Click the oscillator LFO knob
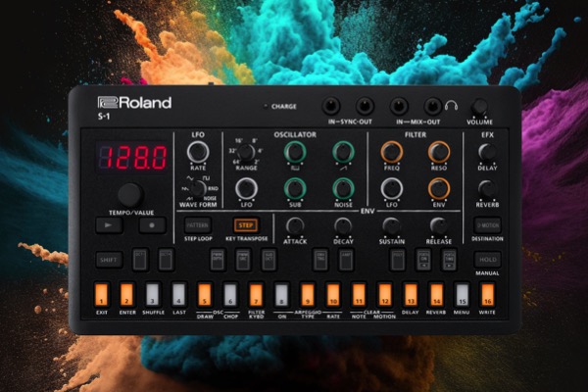The height and width of the screenshot is (392, 588). pyautogui.click(x=246, y=188)
